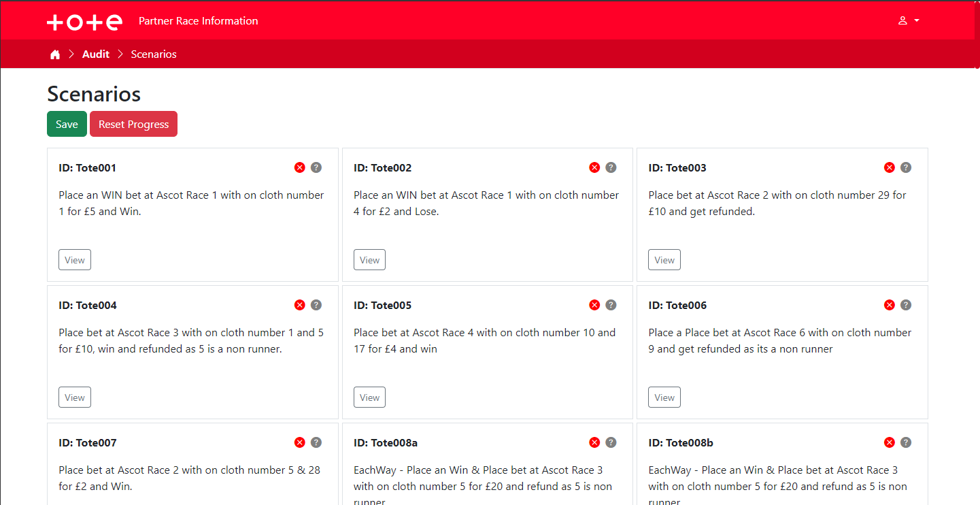Screen dimensions: 980x505
Task: Click the help icon on Tote008b card
Action: pos(906,442)
